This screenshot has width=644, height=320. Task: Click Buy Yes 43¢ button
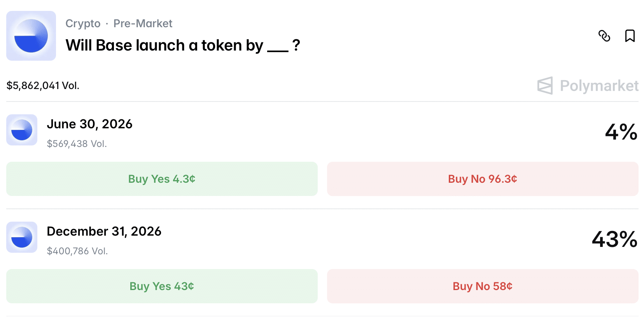pyautogui.click(x=162, y=286)
